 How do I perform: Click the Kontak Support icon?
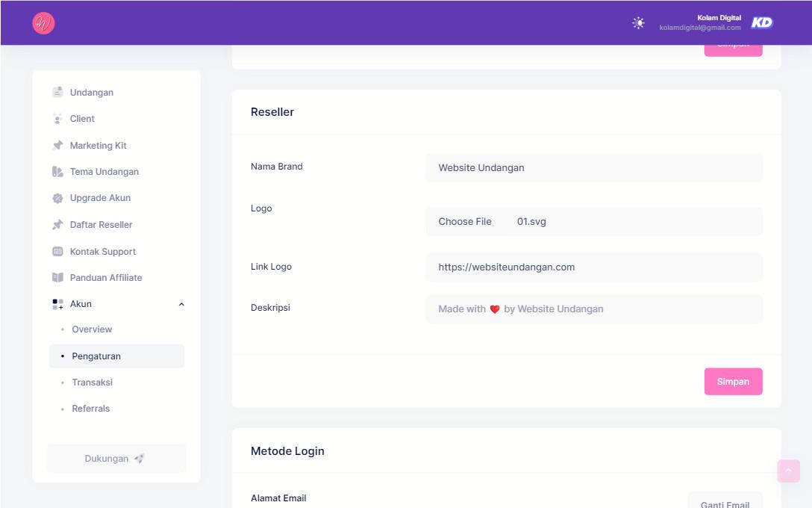57,252
